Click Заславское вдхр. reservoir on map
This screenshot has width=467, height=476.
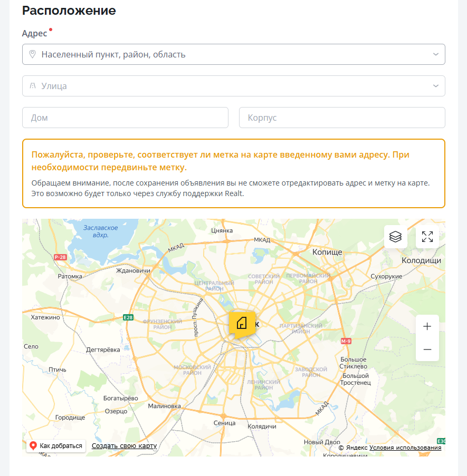100,231
